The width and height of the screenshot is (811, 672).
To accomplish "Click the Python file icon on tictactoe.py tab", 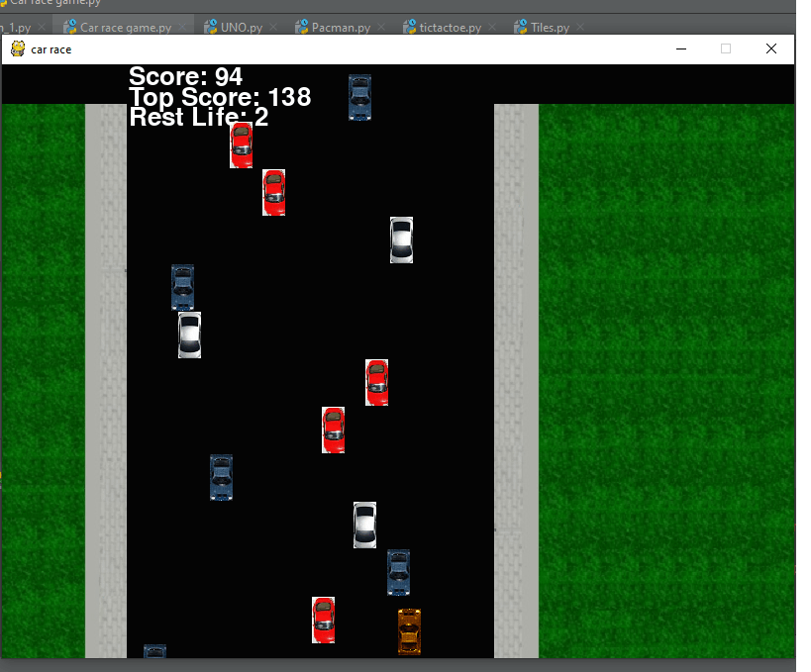I will [x=410, y=28].
